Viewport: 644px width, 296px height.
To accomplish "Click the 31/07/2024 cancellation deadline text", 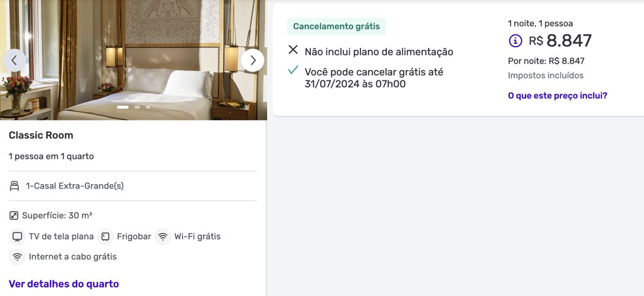I will (x=326, y=84).
